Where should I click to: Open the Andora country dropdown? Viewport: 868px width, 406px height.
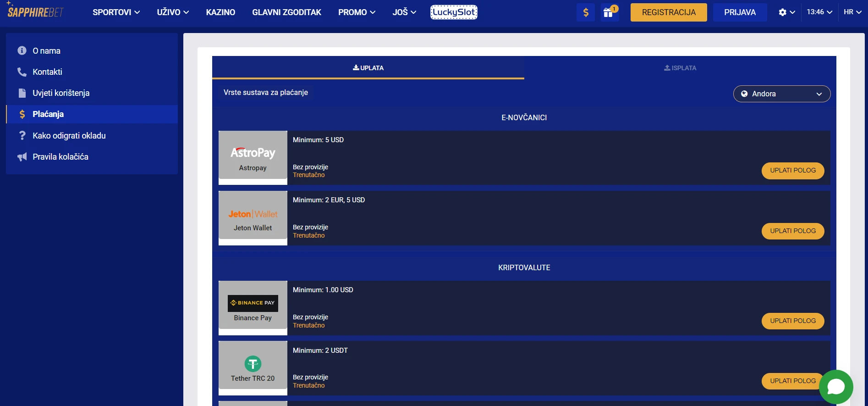pos(782,94)
